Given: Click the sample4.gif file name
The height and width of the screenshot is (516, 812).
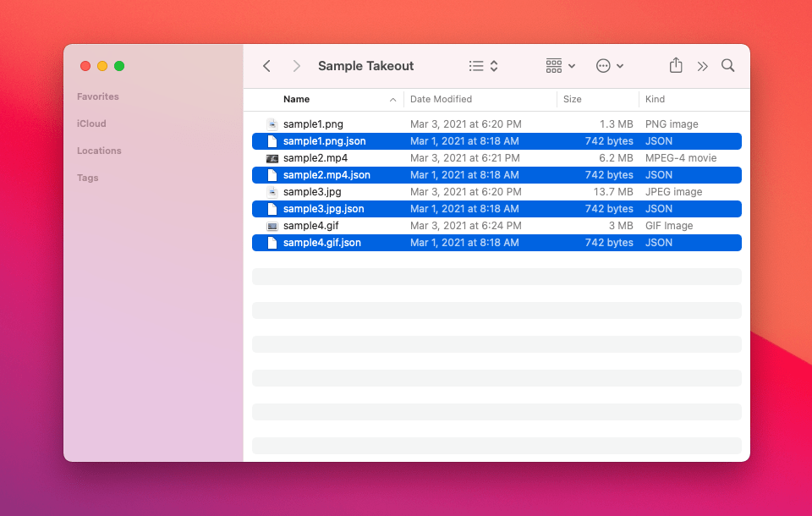Looking at the screenshot, I should 310,226.
